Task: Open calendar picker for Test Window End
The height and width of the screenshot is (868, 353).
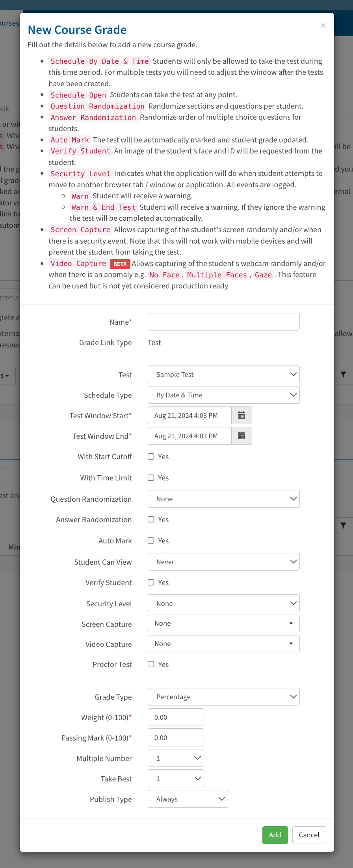Action: pyautogui.click(x=242, y=436)
